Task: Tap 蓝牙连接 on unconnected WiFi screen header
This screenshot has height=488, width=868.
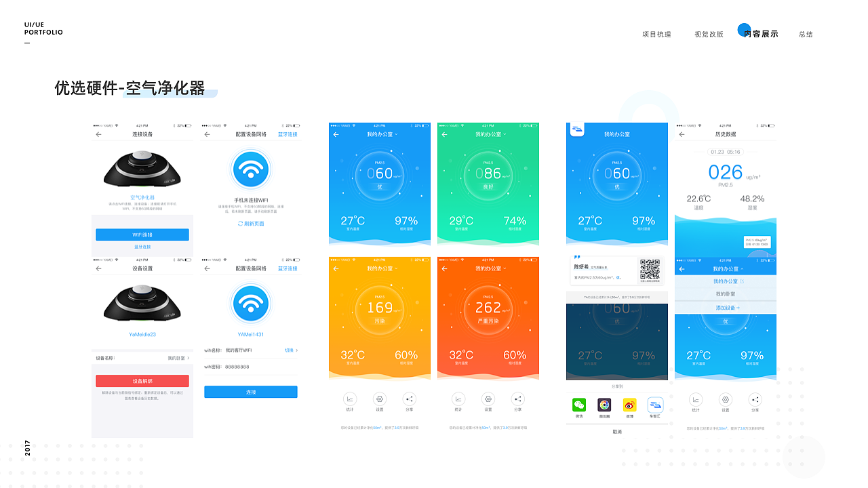Action: pos(288,134)
